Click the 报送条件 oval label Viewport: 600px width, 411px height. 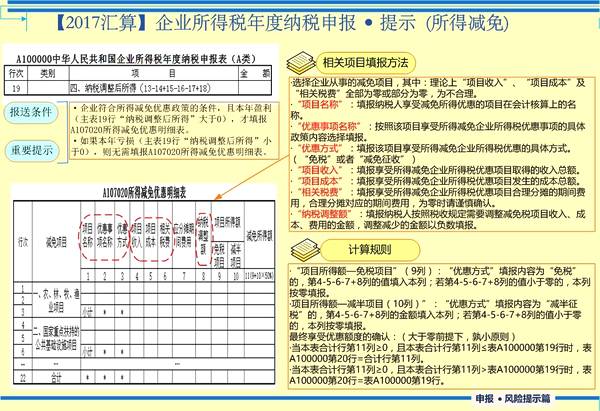click(x=31, y=113)
